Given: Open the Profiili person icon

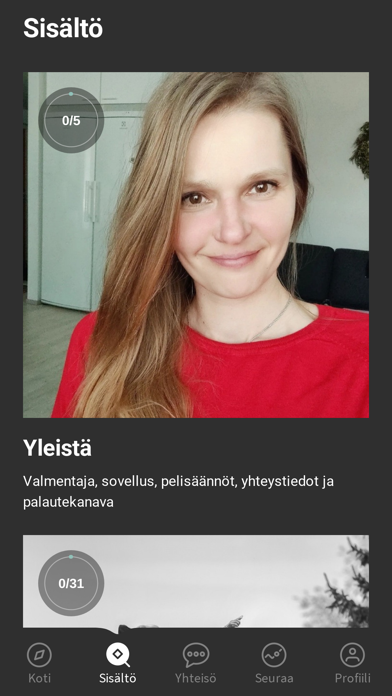Looking at the screenshot, I should (x=352, y=655).
